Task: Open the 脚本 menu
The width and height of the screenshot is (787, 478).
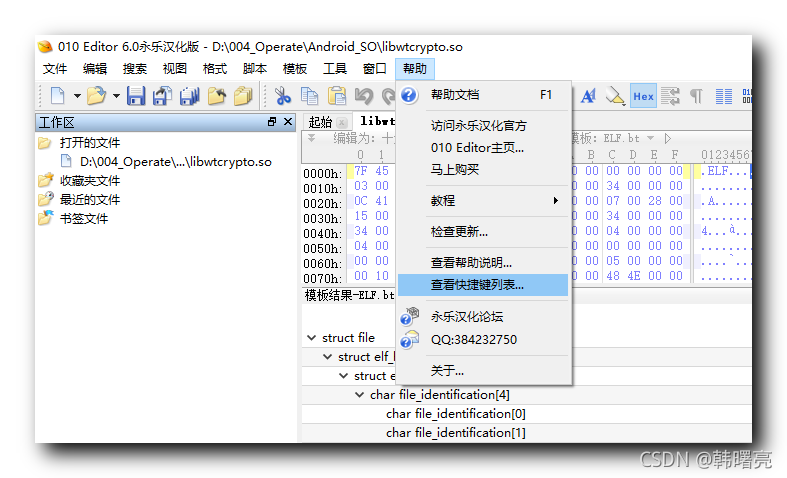Action: pyautogui.click(x=255, y=69)
